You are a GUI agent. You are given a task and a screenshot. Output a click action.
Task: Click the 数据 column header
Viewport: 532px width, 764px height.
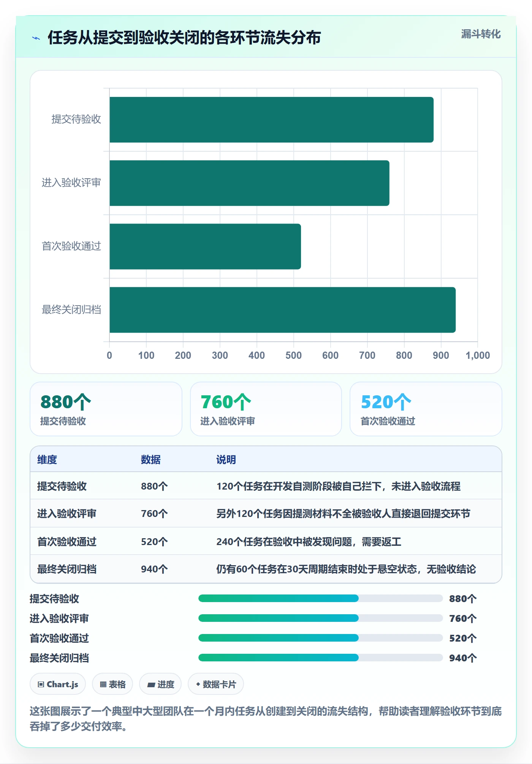tap(151, 460)
